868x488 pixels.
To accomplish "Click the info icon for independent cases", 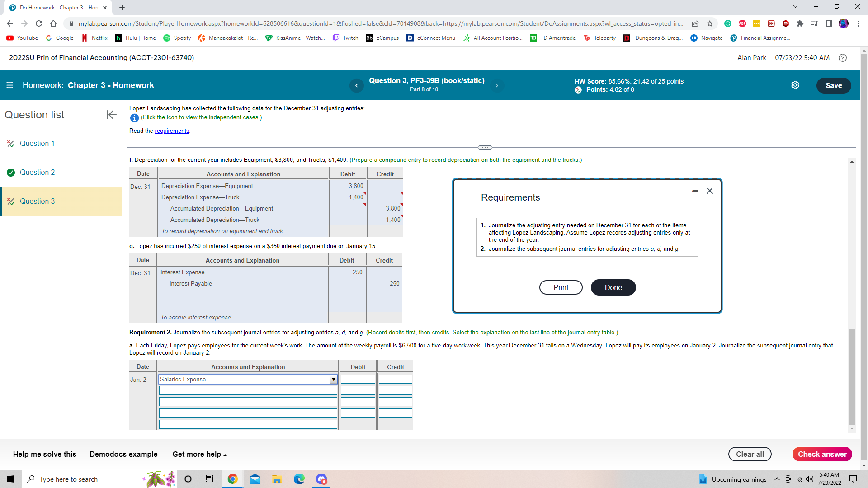I will pos(134,118).
